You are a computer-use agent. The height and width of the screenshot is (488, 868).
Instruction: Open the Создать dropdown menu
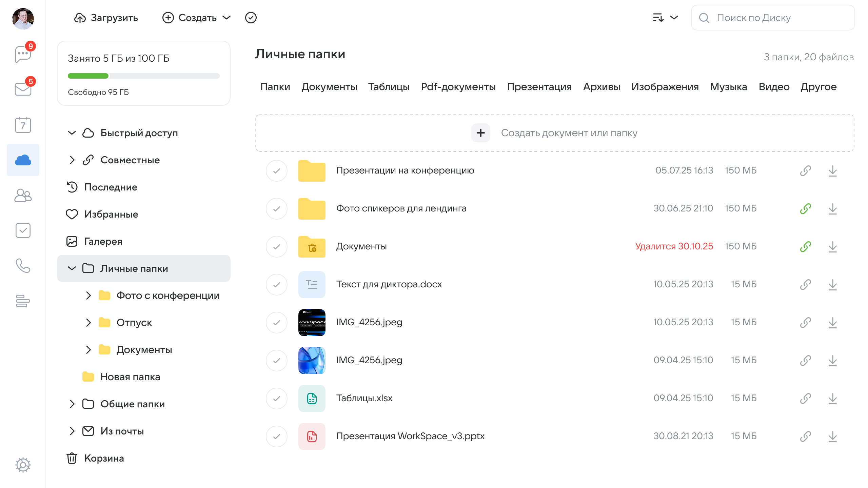click(x=197, y=18)
